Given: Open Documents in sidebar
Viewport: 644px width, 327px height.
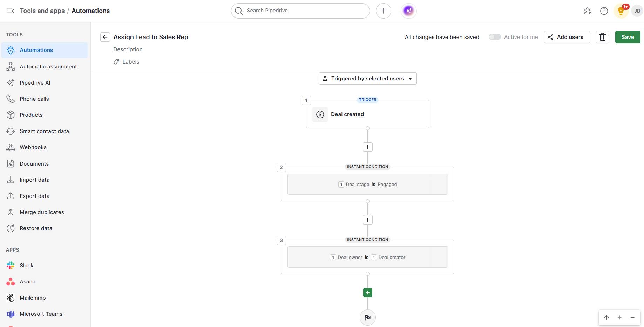Looking at the screenshot, I should [45, 164].
